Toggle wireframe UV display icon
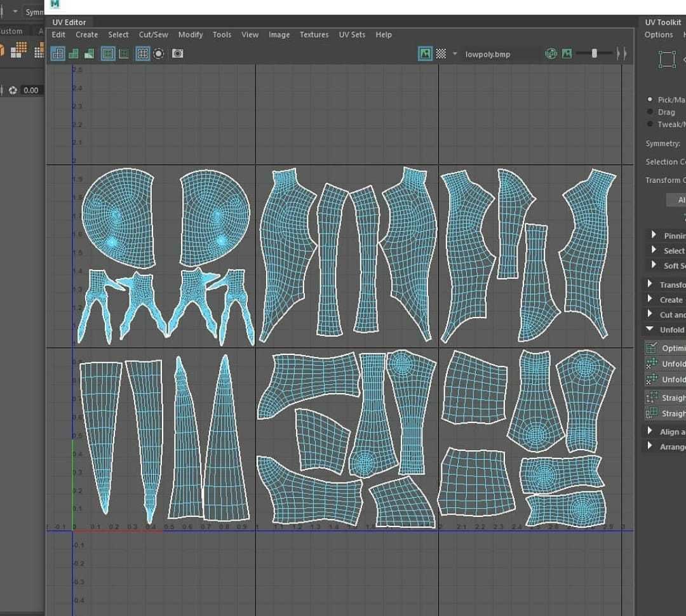Screen dimensions: 686x616 58,54
